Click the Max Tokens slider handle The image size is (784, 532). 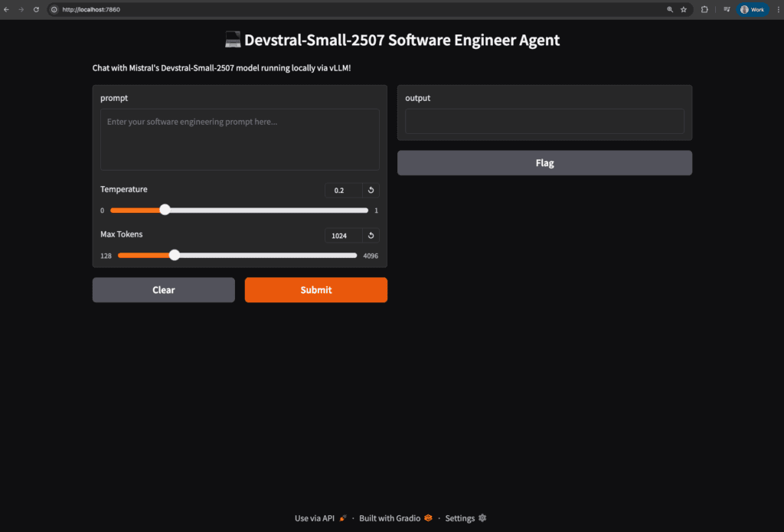(174, 255)
